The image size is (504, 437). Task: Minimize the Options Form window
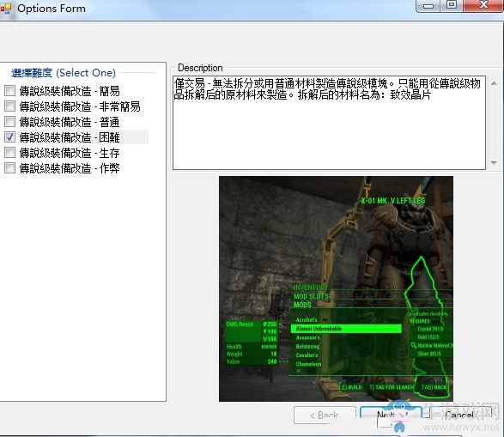pos(428,6)
